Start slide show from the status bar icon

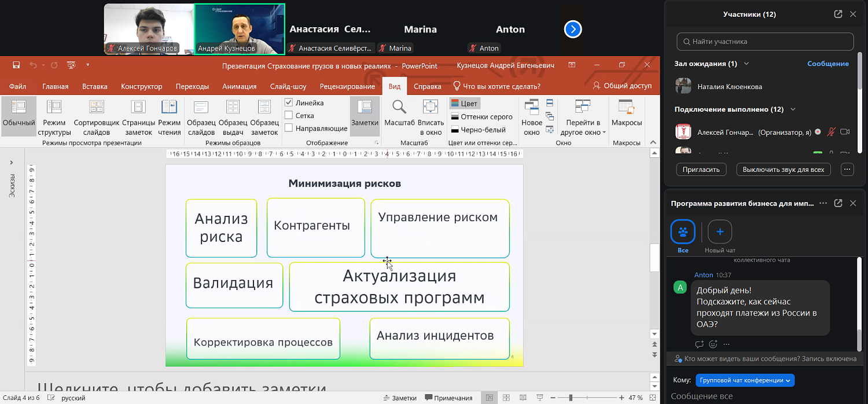539,398
